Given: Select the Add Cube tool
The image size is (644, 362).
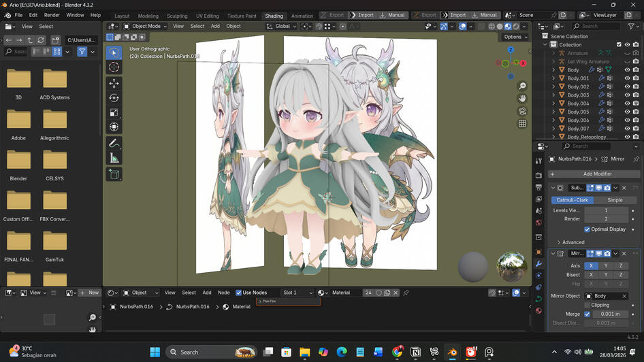Looking at the screenshot, I should point(114,174).
